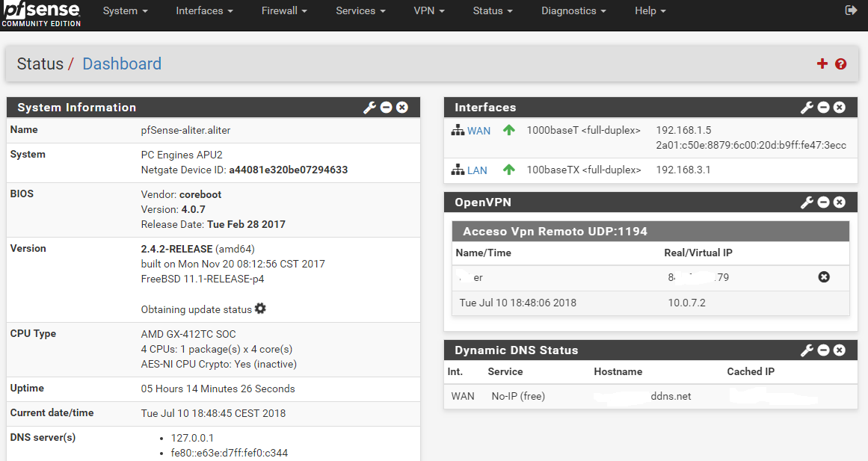Screen dimensions: 868x461
Task: Open the Services menu
Action: point(360,11)
